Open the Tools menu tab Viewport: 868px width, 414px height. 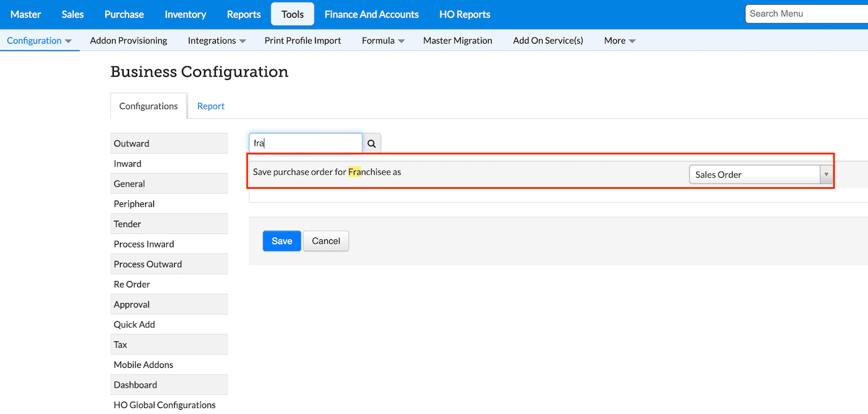292,14
